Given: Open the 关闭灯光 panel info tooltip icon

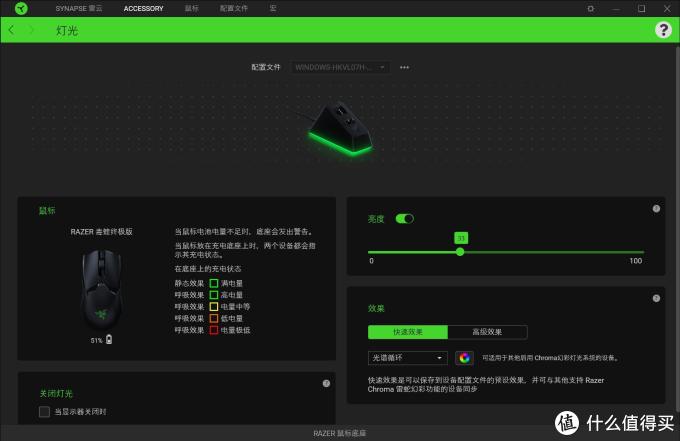Looking at the screenshot, I should pyautogui.click(x=326, y=383).
